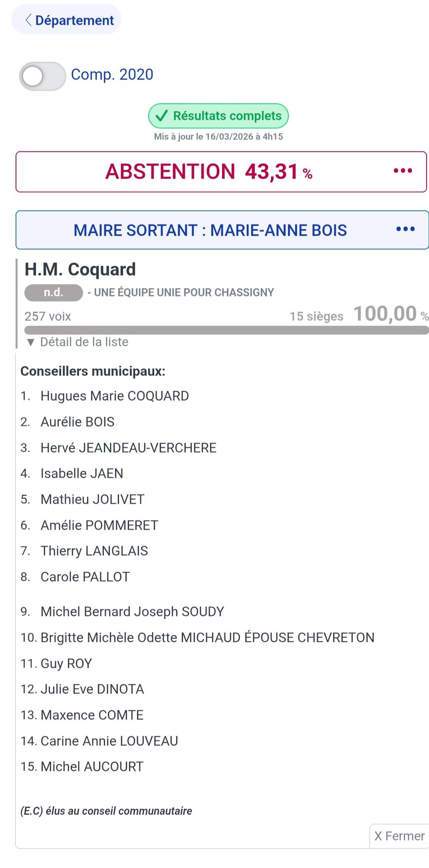This screenshot has width=429, height=868.
Task: Click the triangle beside Détail de la liste
Action: (31, 342)
